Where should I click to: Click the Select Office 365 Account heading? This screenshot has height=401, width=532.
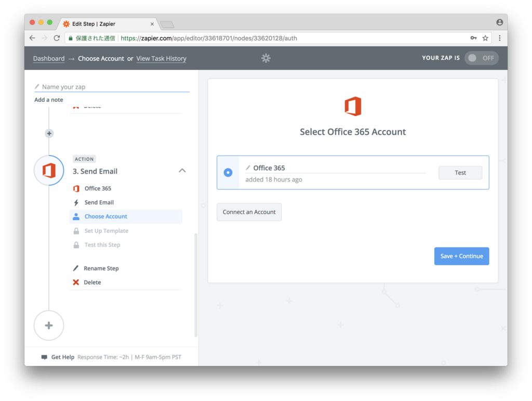(x=353, y=132)
